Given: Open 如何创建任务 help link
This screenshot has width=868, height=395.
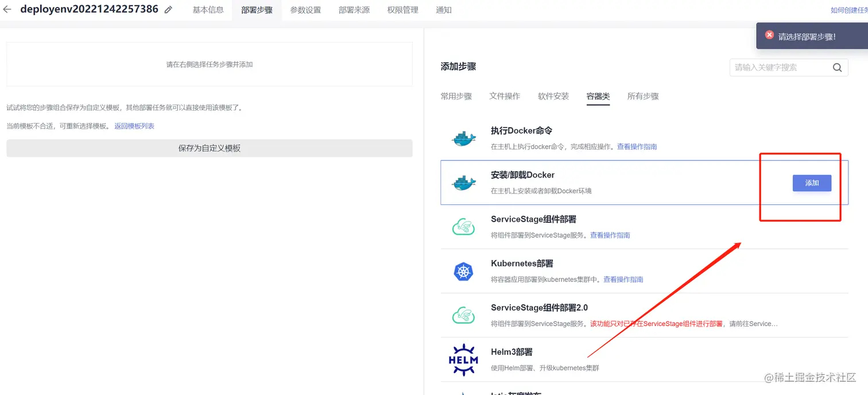Looking at the screenshot, I should 849,10.
